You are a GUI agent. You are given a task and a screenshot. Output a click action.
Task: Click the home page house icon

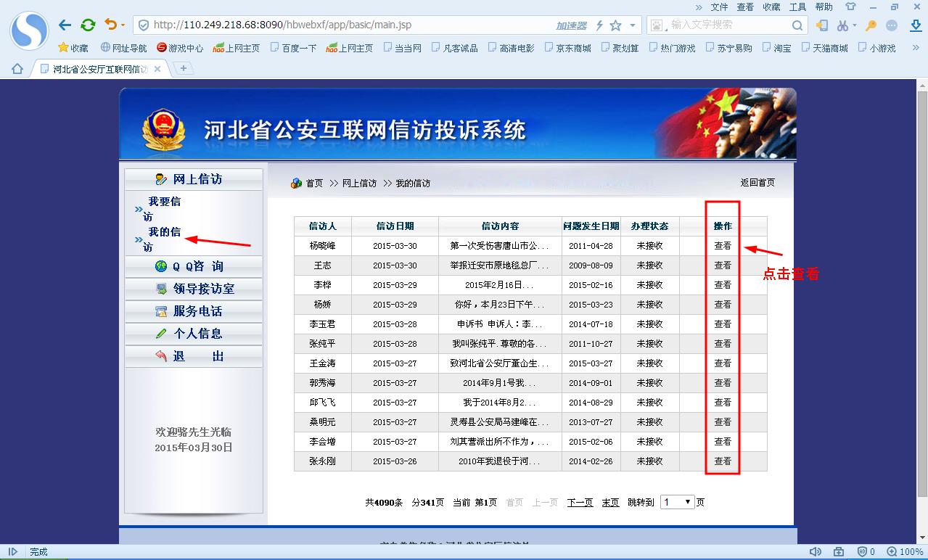[17, 69]
